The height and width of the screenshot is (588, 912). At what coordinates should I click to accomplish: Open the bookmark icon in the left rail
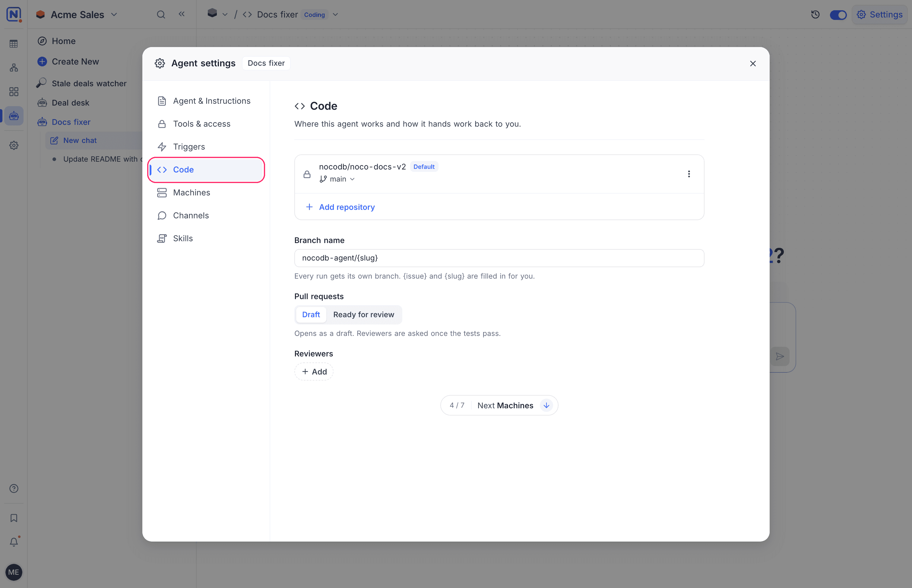14,518
